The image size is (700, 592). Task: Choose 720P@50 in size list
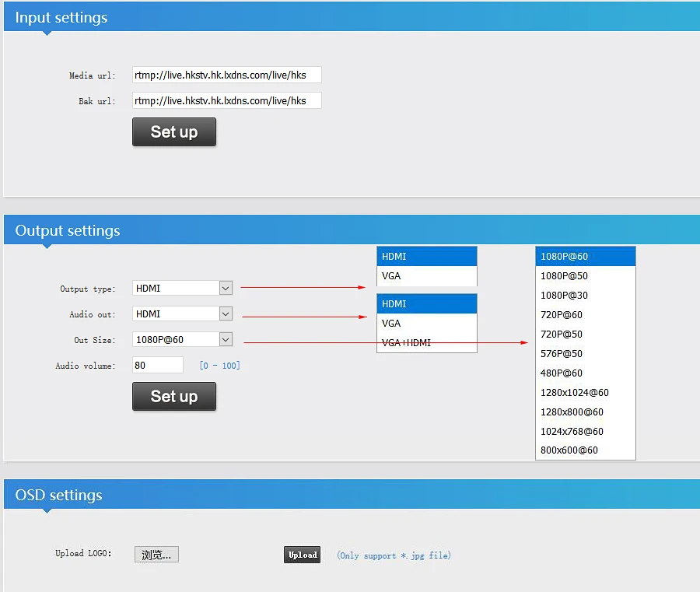coord(585,334)
